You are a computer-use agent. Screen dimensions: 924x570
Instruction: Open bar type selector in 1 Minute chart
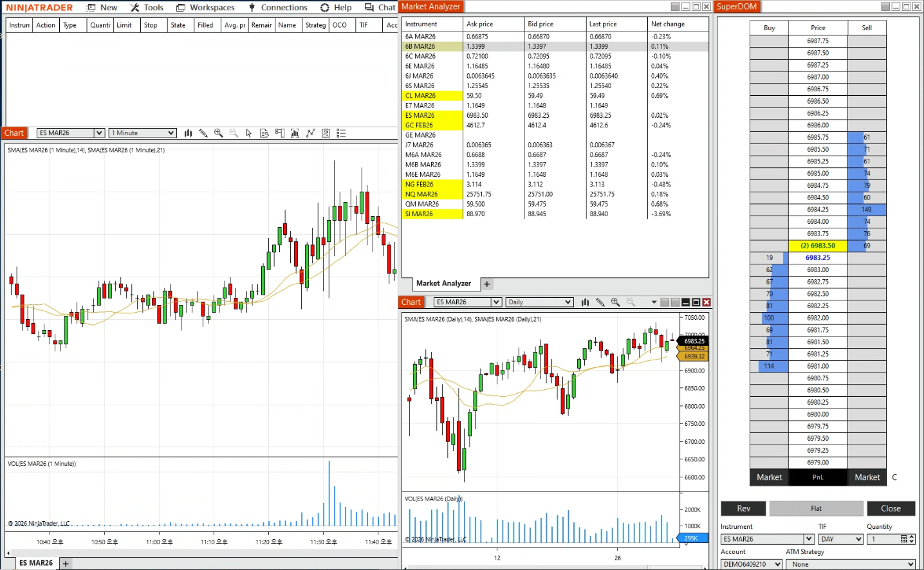[x=188, y=133]
